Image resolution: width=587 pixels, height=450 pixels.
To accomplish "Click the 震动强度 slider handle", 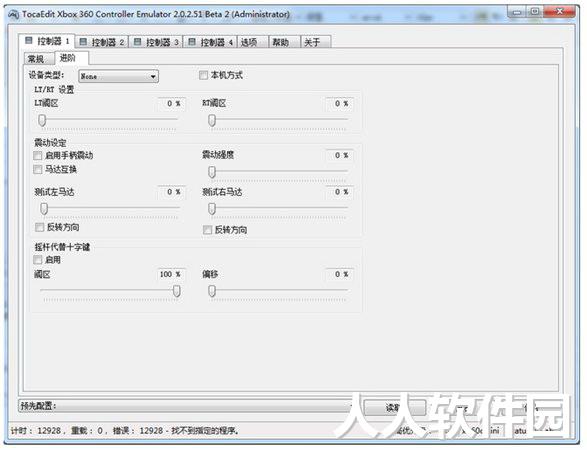I will click(x=212, y=172).
